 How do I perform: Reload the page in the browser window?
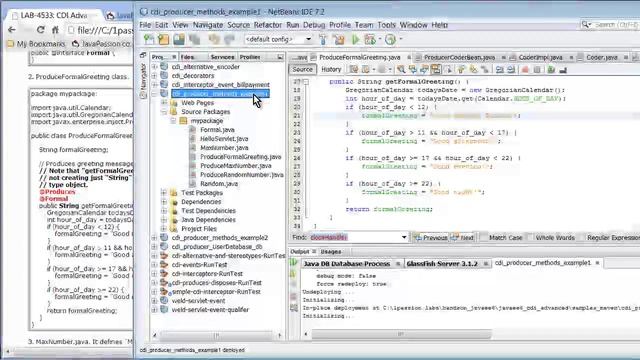[40, 30]
